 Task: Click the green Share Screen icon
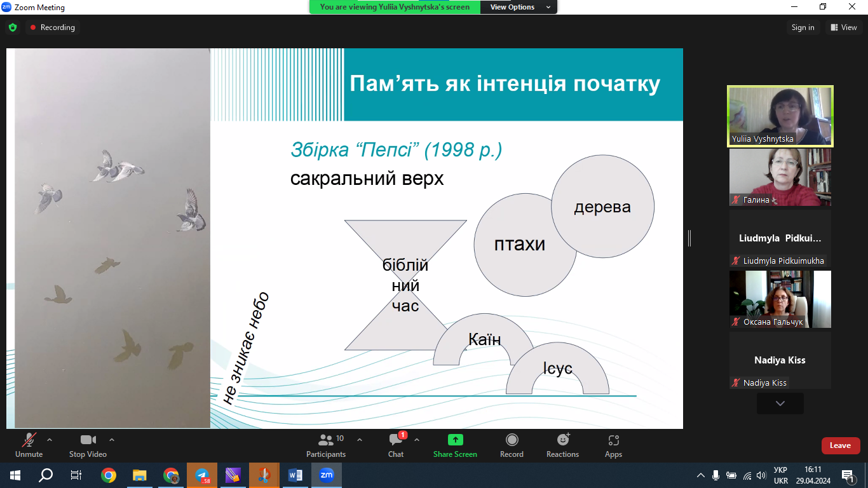455,440
